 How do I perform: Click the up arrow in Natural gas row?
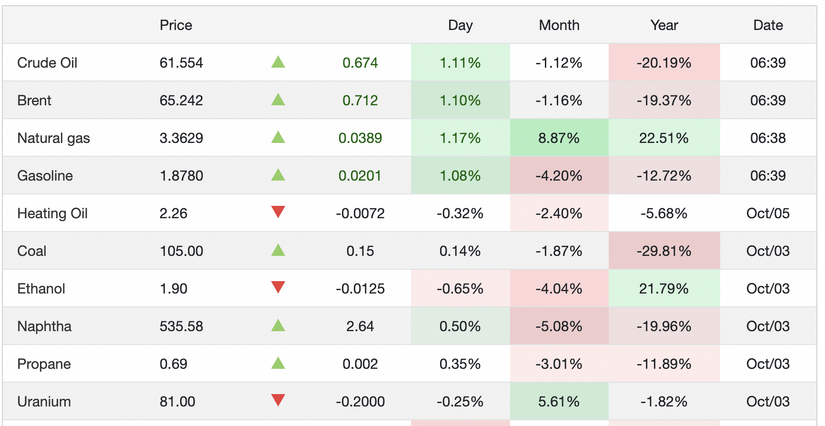[278, 138]
